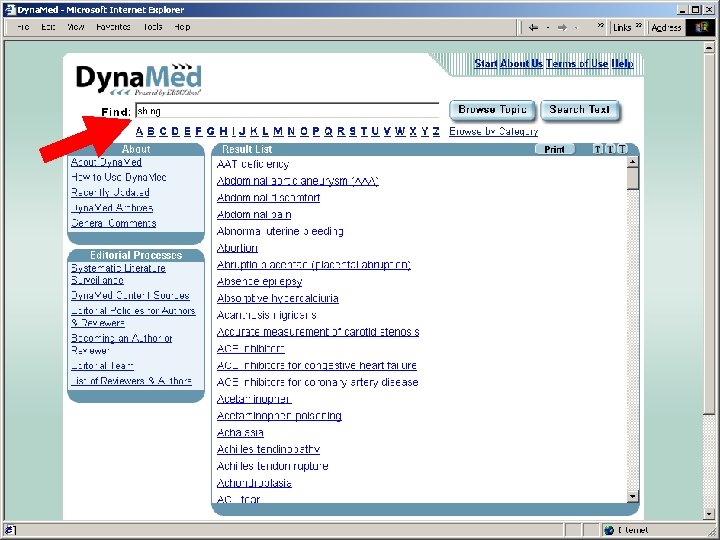
Task: Open the View menu
Action: (76, 27)
